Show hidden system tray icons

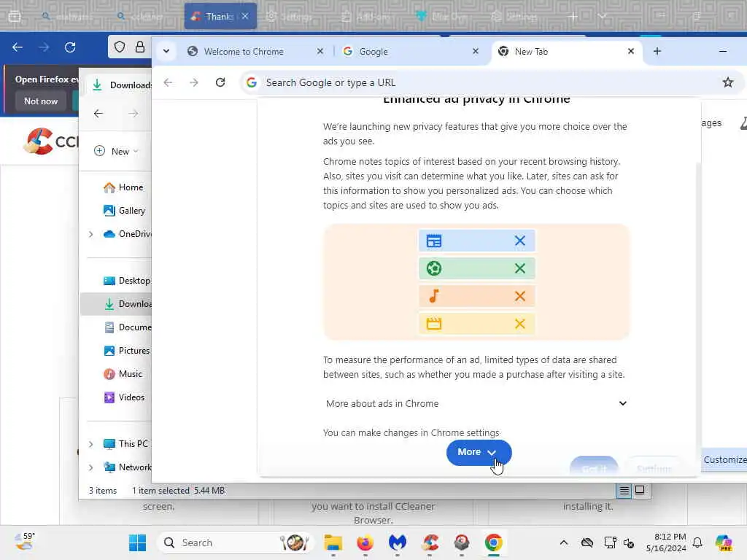tap(564, 542)
